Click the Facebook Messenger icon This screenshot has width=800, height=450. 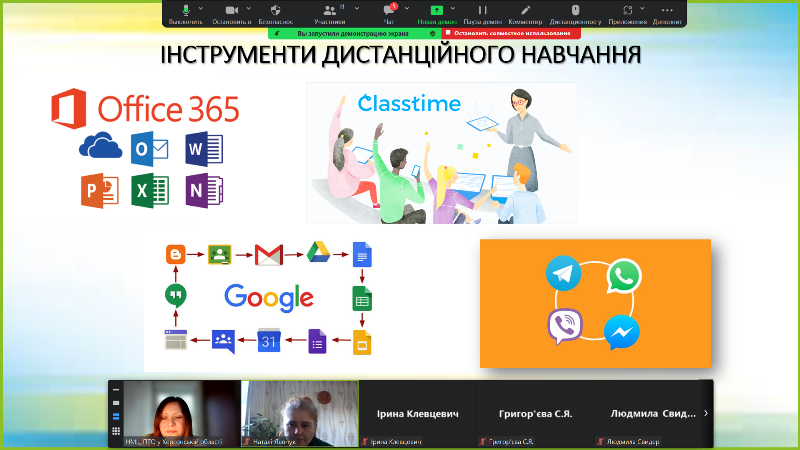tap(621, 332)
